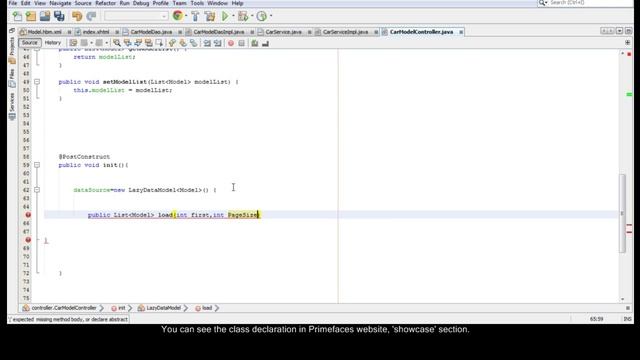The width and height of the screenshot is (640, 360).
Task: Jump to last edit location icon
Action: click(x=73, y=43)
